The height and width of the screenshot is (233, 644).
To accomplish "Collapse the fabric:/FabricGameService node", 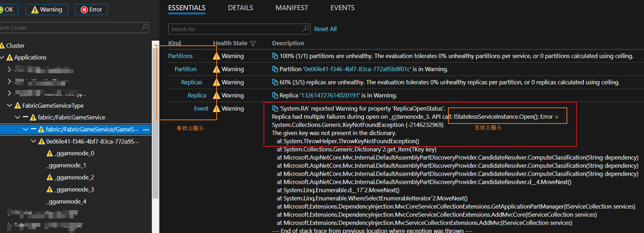I will (x=17, y=117).
